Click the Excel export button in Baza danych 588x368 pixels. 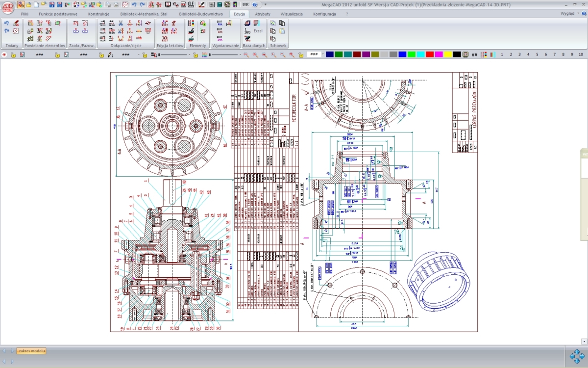(x=258, y=30)
